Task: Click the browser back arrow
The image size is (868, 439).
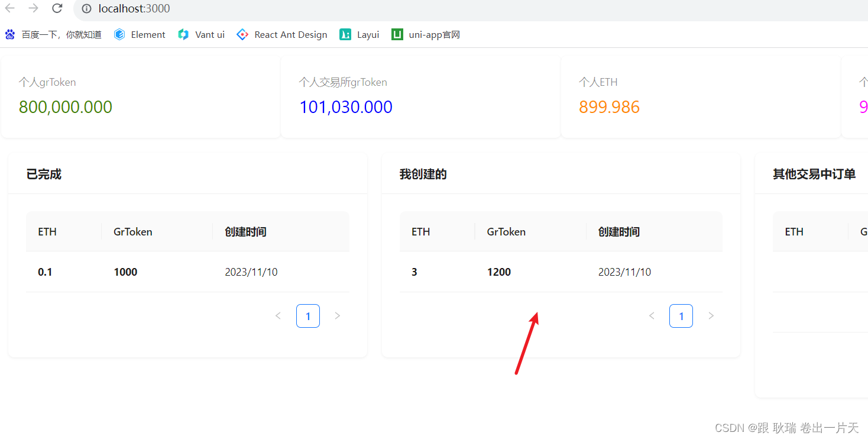Action: pos(10,8)
